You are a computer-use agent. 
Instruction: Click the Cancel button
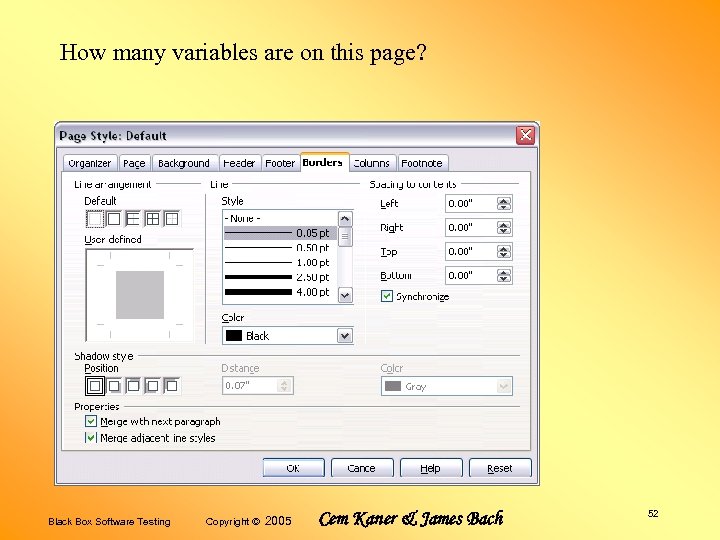[x=362, y=468]
